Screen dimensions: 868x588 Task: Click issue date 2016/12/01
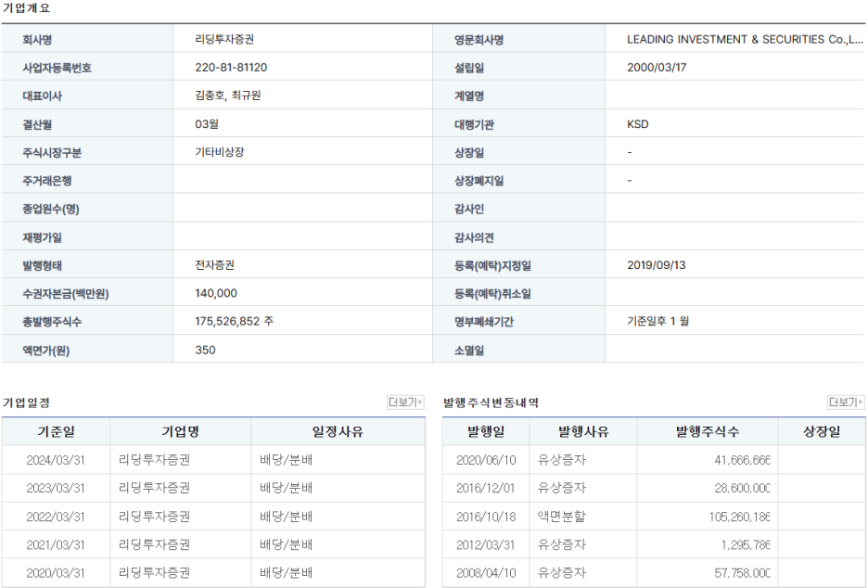pyautogui.click(x=486, y=489)
